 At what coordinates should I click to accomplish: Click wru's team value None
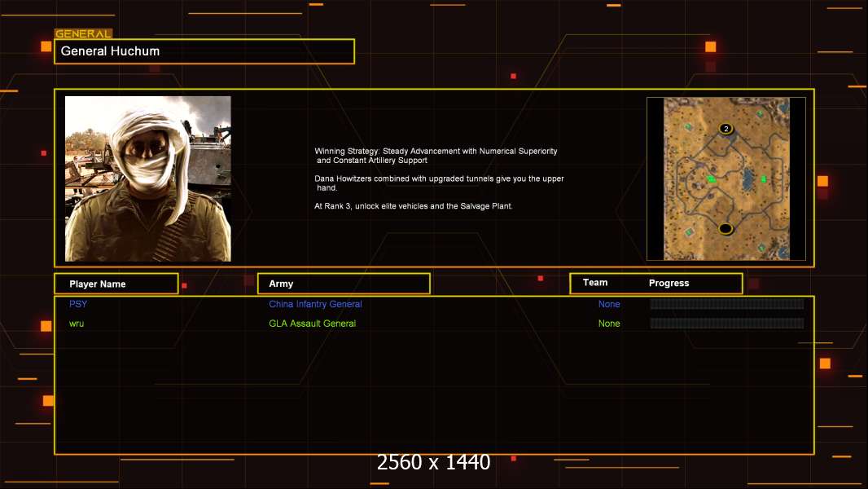pos(609,324)
